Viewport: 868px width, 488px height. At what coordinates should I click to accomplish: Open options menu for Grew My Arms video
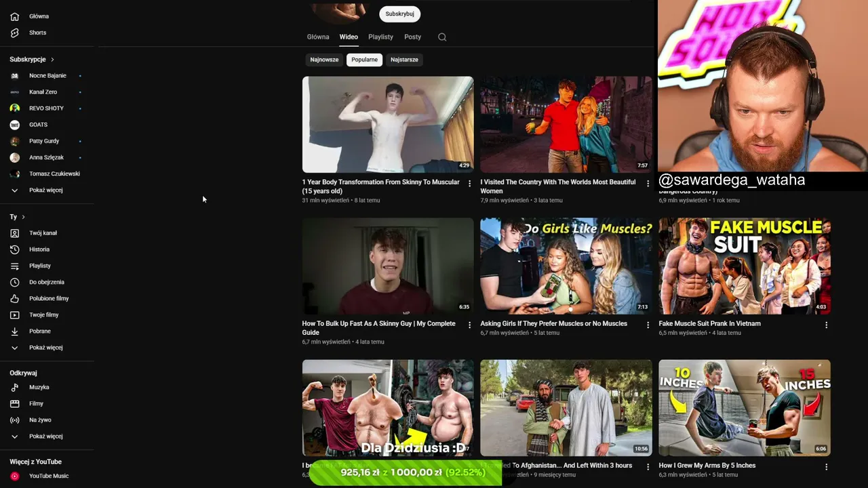click(x=826, y=467)
